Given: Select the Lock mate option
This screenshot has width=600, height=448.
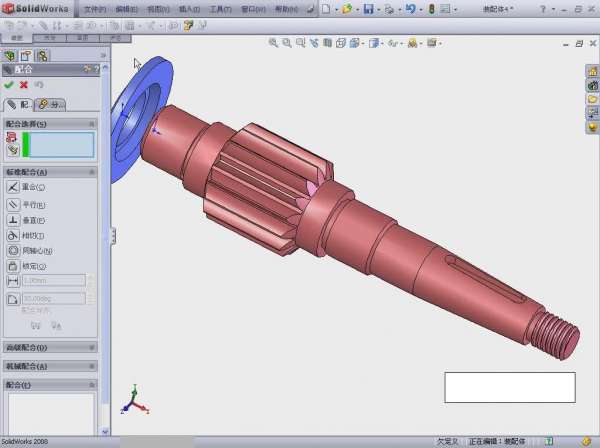Looking at the screenshot, I should [13, 266].
